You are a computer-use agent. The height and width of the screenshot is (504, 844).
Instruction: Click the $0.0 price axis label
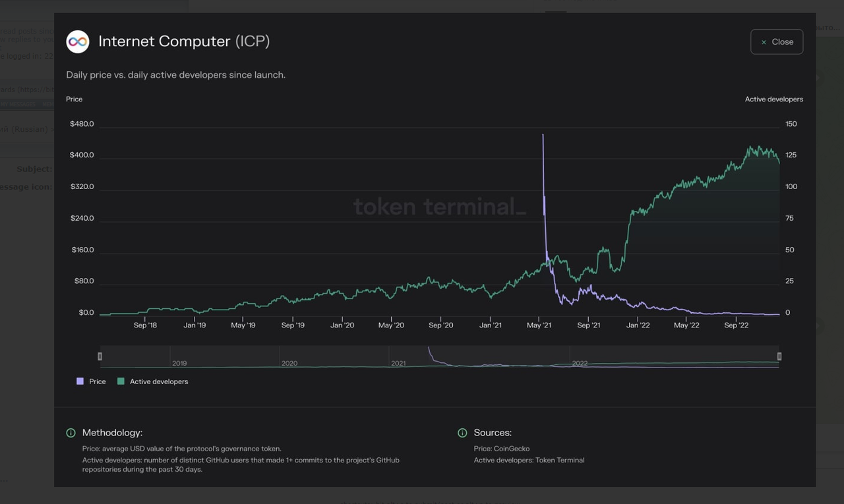[x=86, y=313]
